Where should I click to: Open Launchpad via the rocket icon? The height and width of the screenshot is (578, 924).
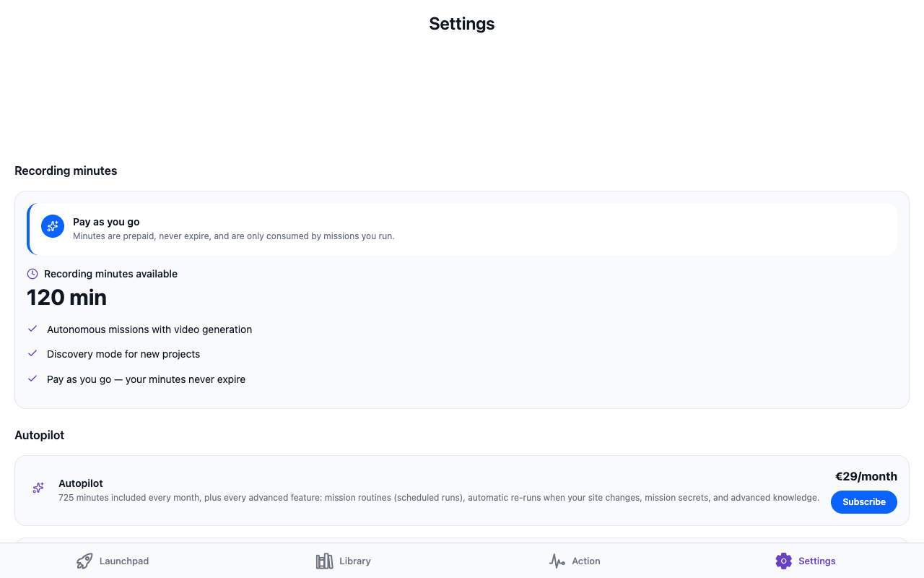84,561
